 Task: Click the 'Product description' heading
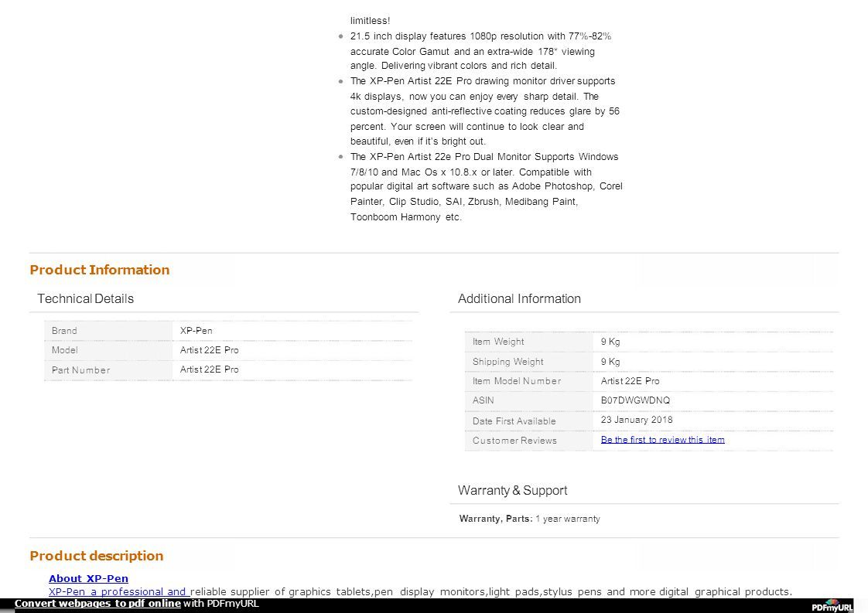[97, 556]
